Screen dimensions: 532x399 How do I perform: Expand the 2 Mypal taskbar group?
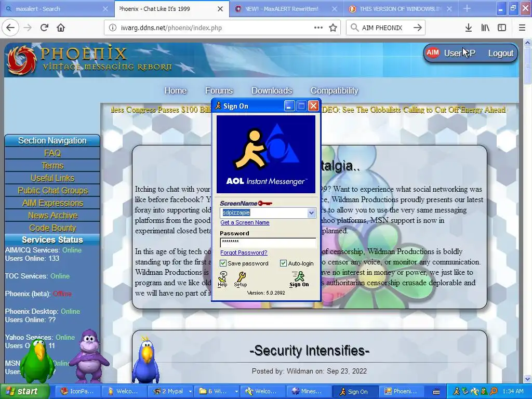pyautogui.click(x=190, y=391)
